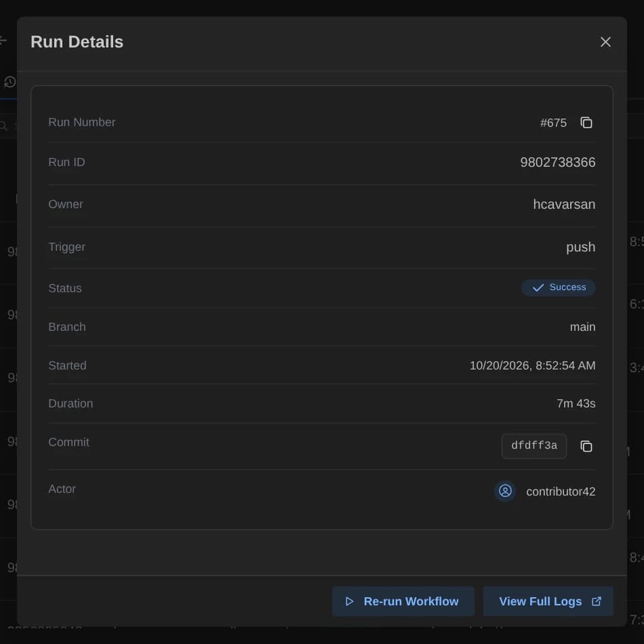Click the Run Details heading
The height and width of the screenshot is (644, 644).
(77, 42)
